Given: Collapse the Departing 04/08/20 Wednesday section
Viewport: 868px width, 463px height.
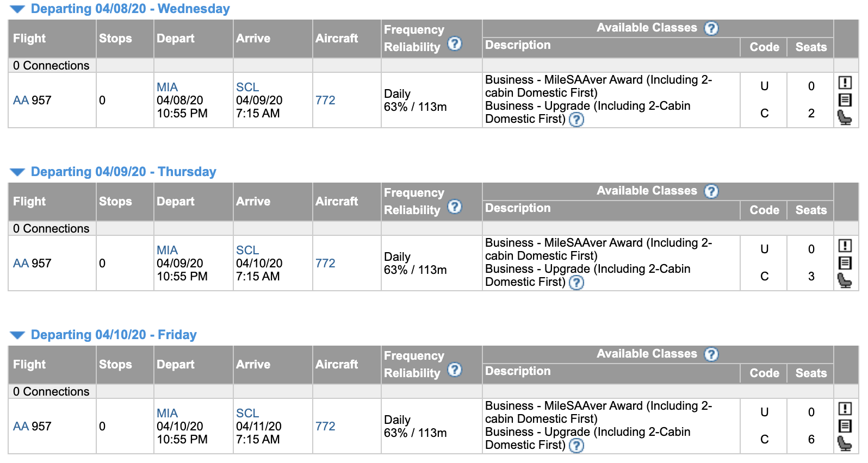Looking at the screenshot, I should point(17,9).
